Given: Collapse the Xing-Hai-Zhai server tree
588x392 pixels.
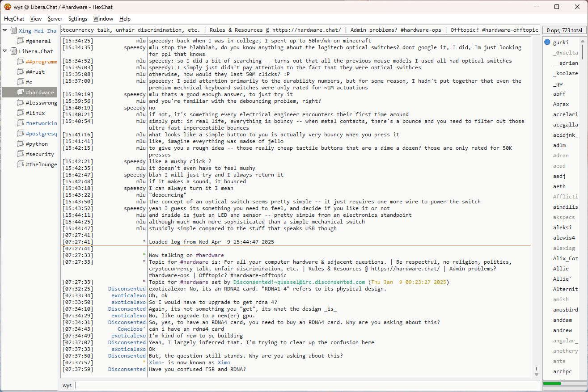Looking at the screenshot, I should tap(5, 30).
